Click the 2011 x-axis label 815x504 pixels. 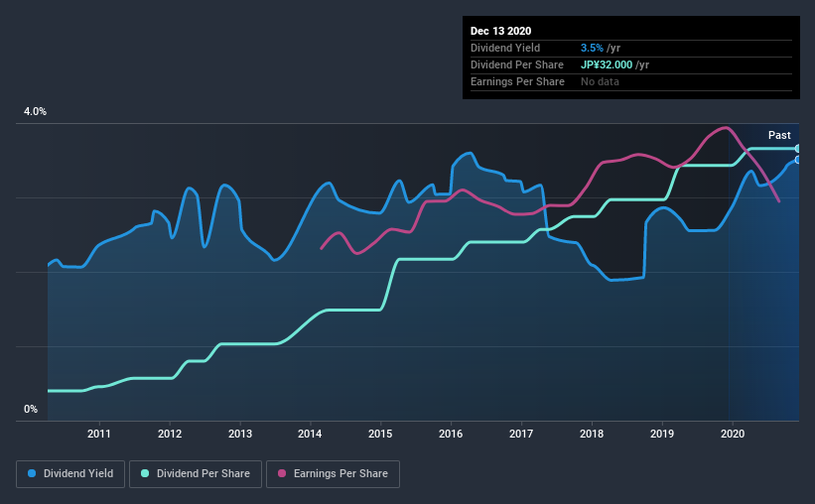tap(98, 434)
